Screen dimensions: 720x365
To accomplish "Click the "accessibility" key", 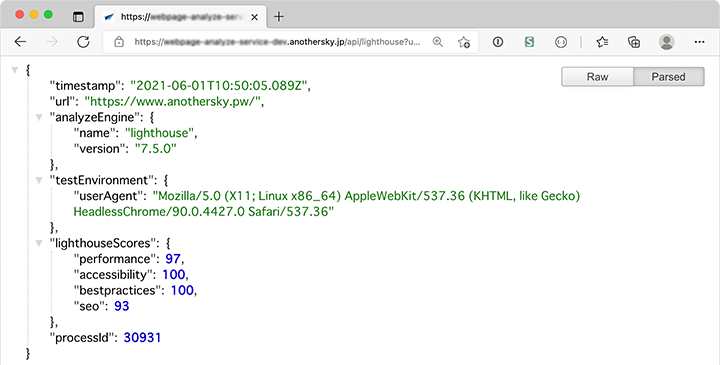I will click(113, 275).
